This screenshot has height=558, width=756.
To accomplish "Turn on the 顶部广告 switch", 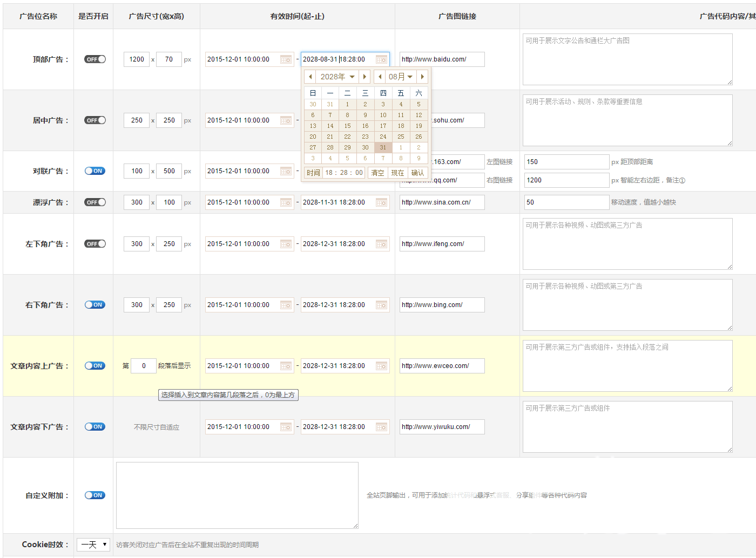I will (95, 59).
